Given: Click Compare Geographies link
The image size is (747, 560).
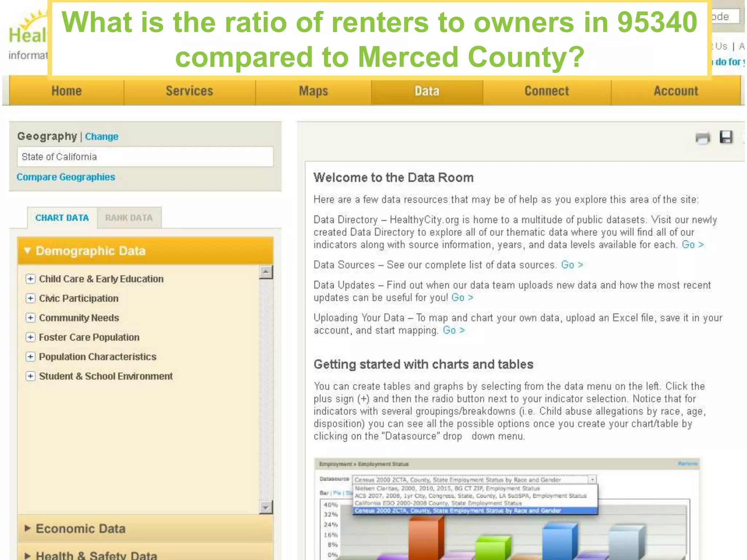Looking at the screenshot, I should [66, 177].
